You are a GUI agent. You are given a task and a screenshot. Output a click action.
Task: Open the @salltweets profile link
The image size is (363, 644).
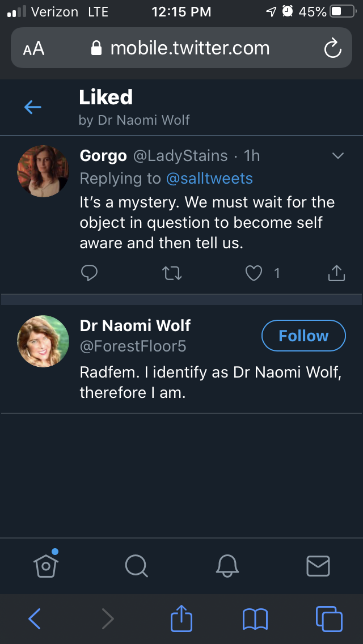(x=209, y=179)
